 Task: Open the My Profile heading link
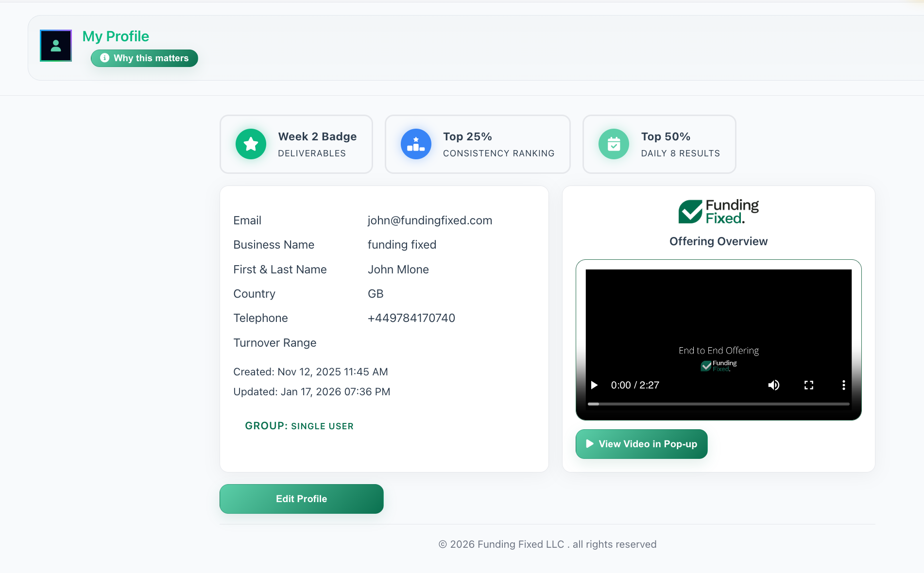[116, 36]
